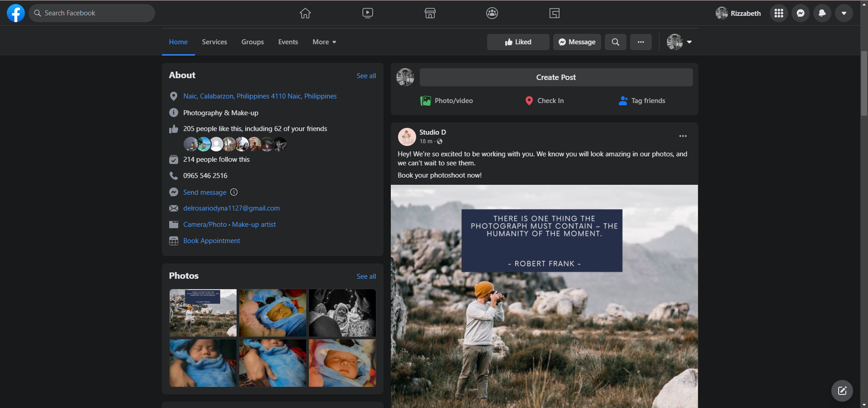
Task: Click the Send message link
Action: 205,192
